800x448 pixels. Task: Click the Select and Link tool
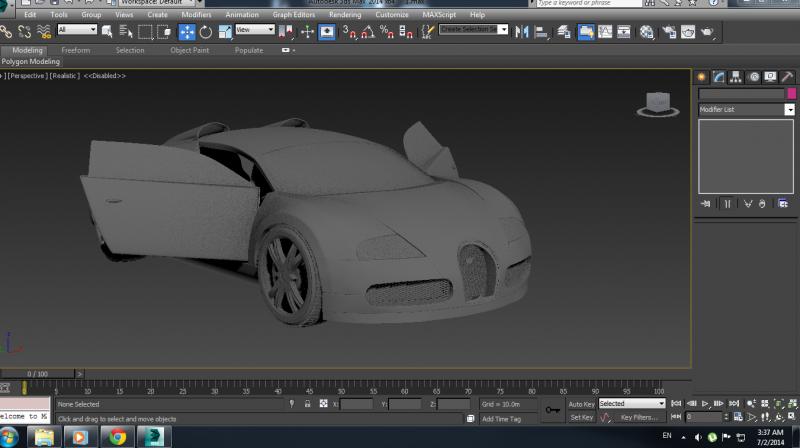[6, 32]
